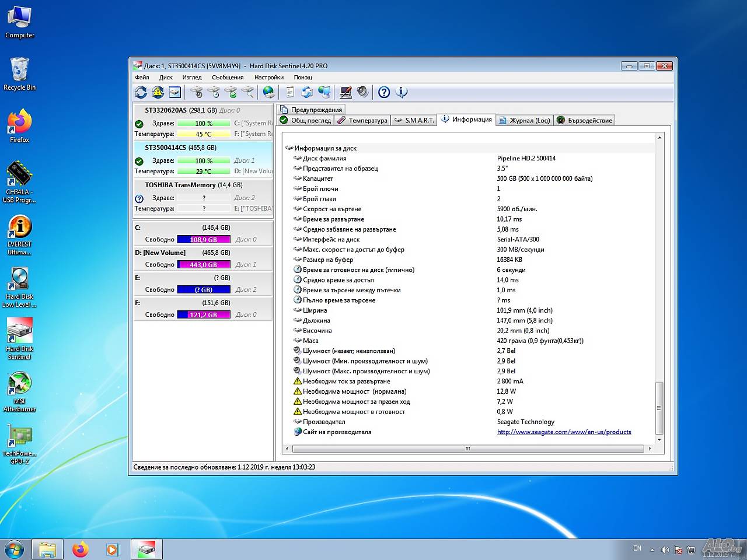Click the F: drive free space bar

(204, 315)
